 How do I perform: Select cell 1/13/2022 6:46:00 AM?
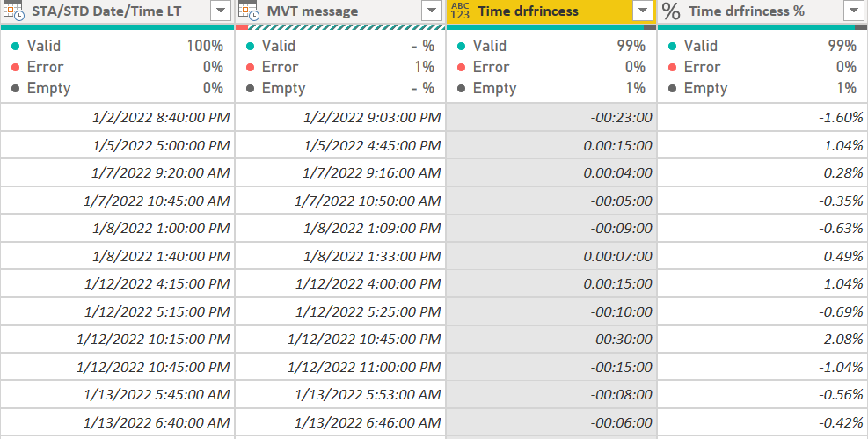pos(340,421)
